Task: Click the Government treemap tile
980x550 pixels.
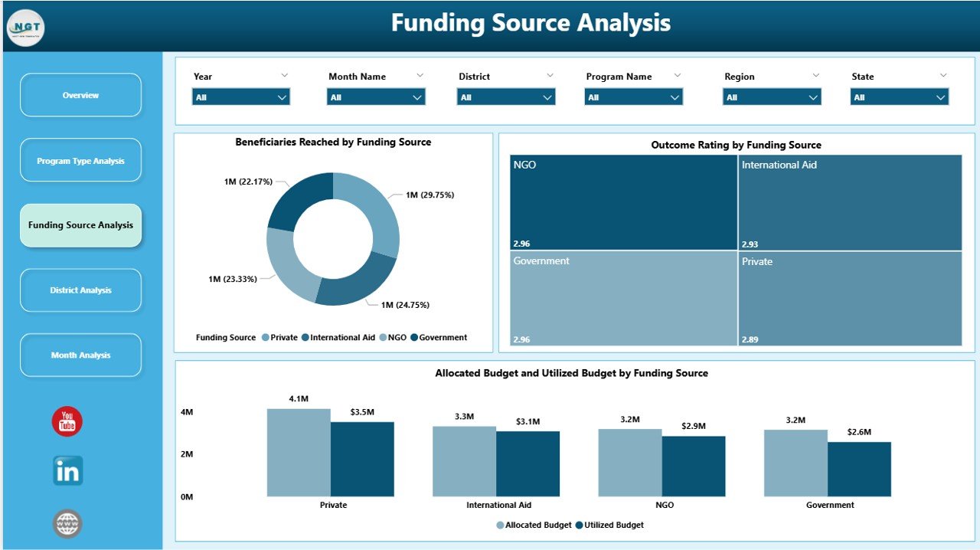Action: 622,297
